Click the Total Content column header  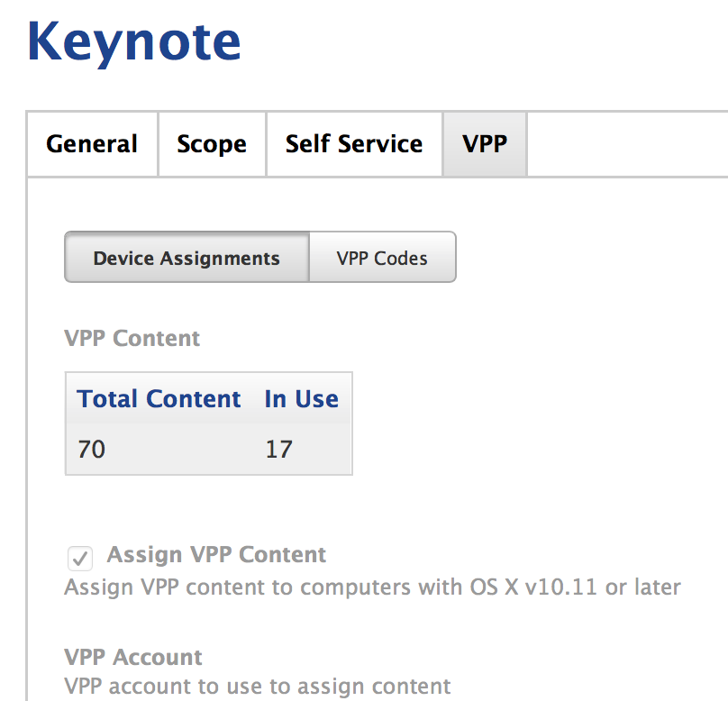point(159,399)
